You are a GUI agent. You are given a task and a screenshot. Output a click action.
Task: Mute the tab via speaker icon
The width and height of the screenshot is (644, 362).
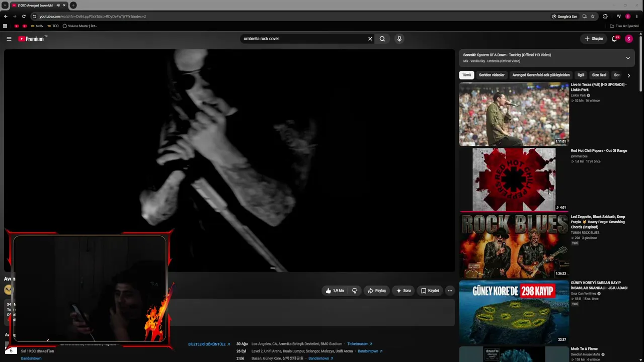click(58, 5)
